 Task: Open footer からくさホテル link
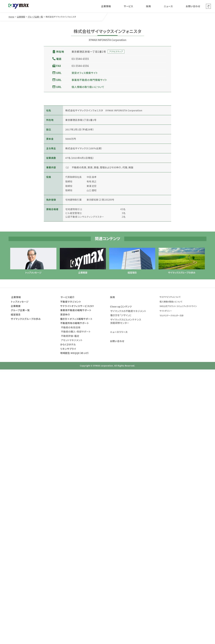point(68,345)
